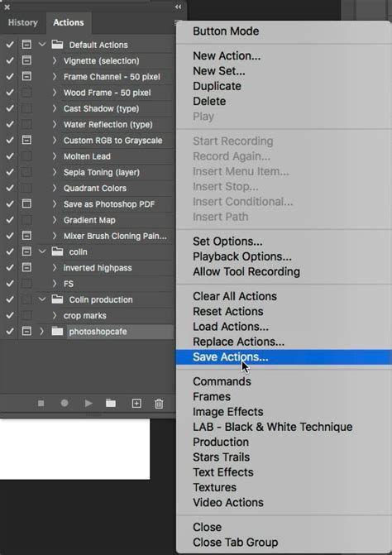The width and height of the screenshot is (392, 555).
Task: Collapse the panel with the double-arrow icon
Action: click(x=178, y=7)
